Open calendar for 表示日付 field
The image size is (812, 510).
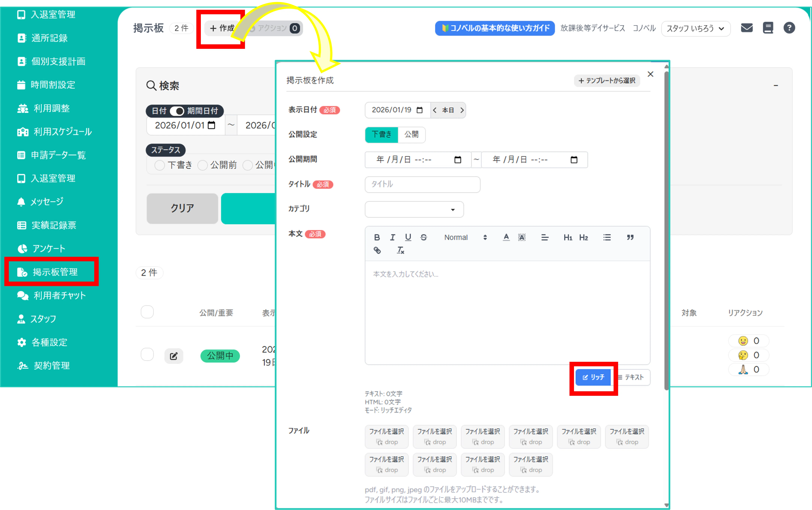419,110
